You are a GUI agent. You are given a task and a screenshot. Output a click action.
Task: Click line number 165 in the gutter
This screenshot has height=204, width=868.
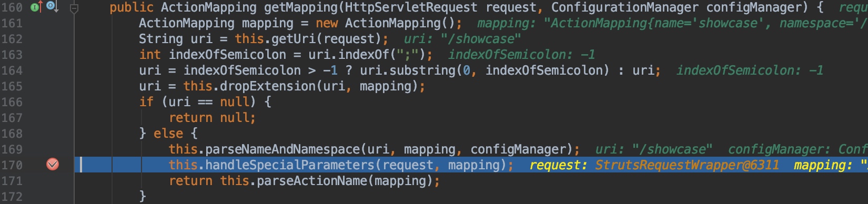click(x=12, y=86)
